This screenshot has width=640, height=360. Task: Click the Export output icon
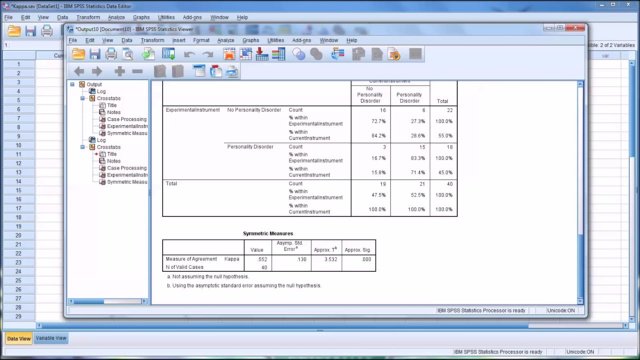[148, 54]
